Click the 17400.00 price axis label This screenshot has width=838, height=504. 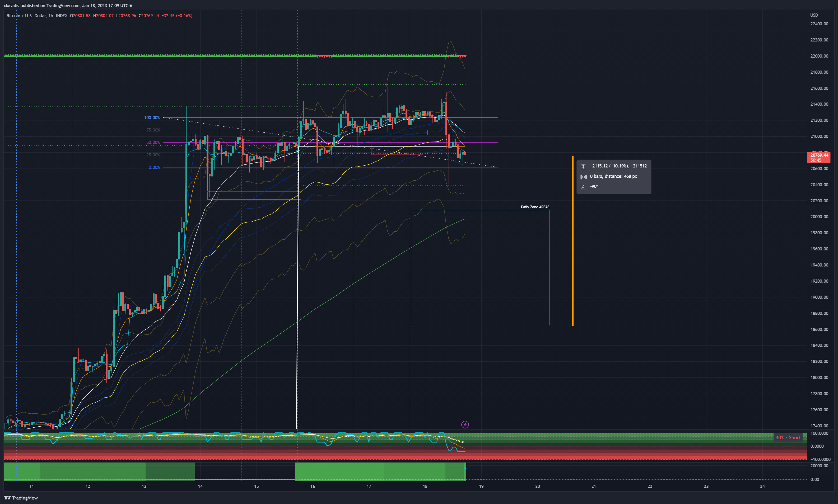pyautogui.click(x=819, y=426)
